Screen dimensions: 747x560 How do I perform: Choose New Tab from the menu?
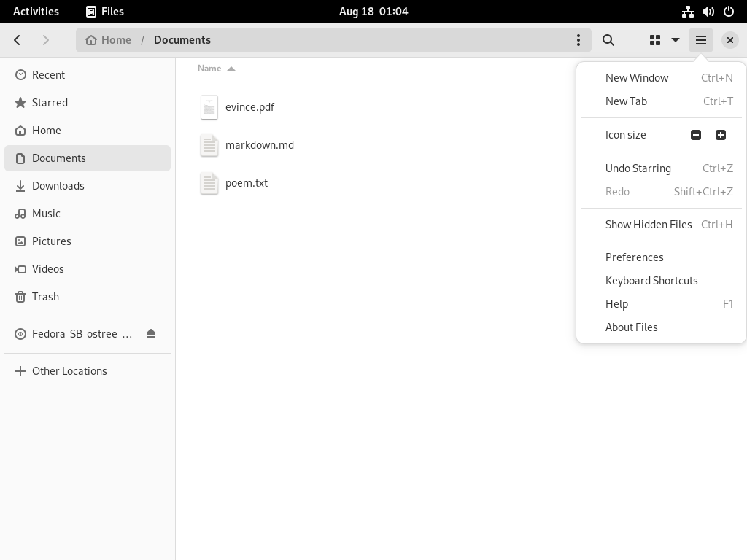point(661,101)
